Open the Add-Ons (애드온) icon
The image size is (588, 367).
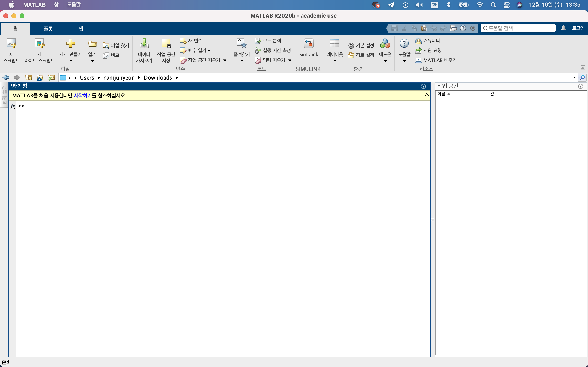(385, 44)
